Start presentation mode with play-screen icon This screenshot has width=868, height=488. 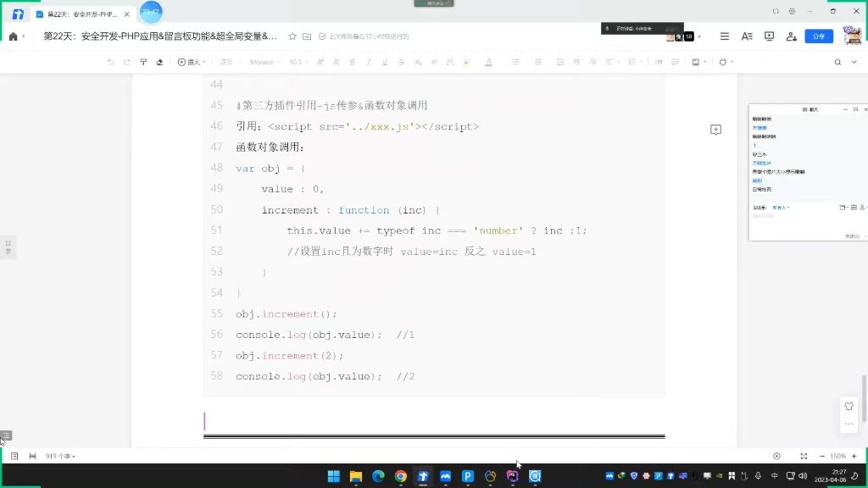769,36
